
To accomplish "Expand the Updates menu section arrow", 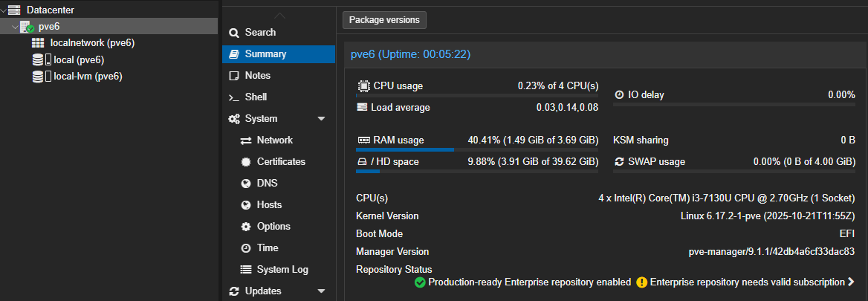I will [321, 291].
